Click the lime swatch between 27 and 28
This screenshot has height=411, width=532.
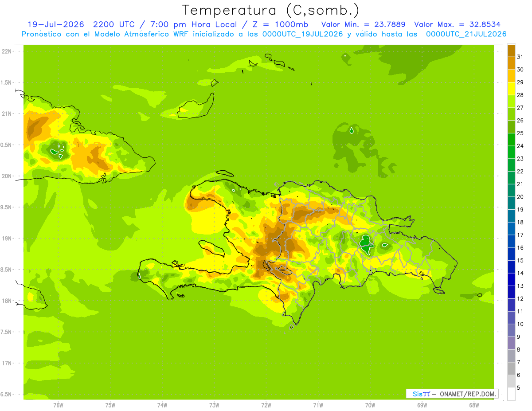click(x=511, y=101)
